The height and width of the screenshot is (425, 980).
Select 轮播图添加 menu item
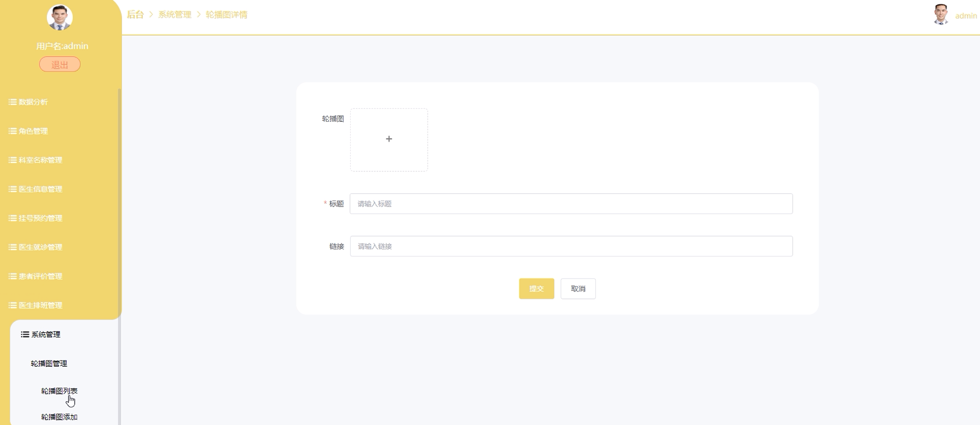[59, 417]
